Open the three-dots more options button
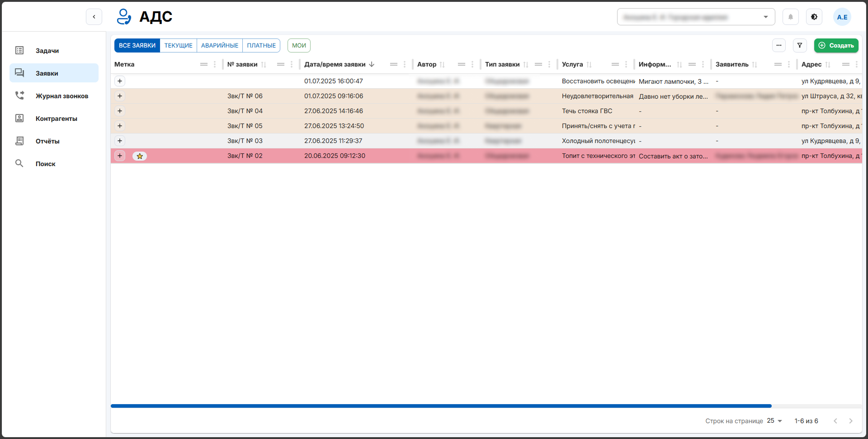Image resolution: width=868 pixels, height=439 pixels. coord(778,45)
